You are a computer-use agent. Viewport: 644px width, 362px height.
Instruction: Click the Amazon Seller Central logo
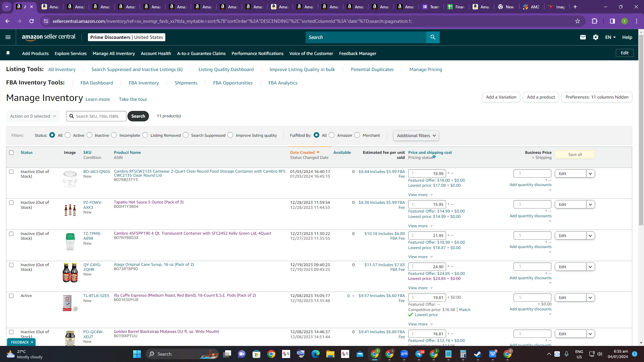49,37
